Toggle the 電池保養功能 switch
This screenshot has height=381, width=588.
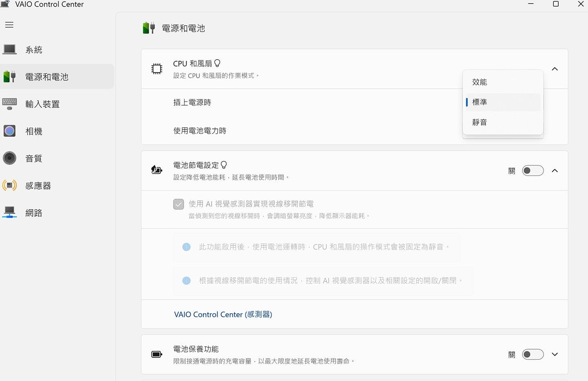point(532,354)
